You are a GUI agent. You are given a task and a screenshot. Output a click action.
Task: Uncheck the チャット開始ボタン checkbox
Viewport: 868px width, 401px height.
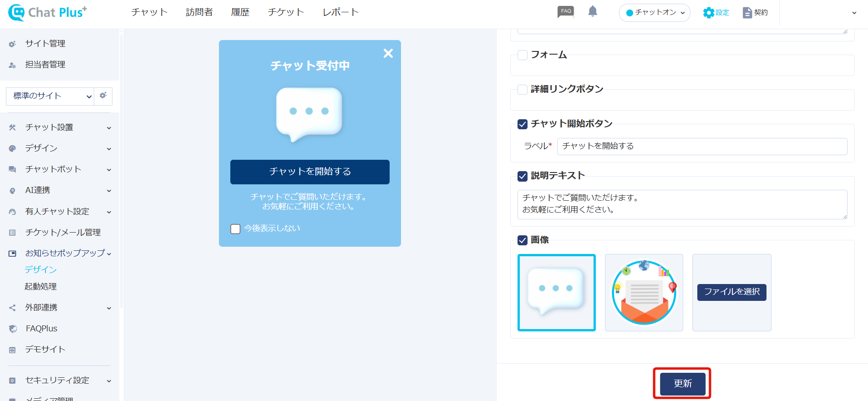(x=523, y=124)
